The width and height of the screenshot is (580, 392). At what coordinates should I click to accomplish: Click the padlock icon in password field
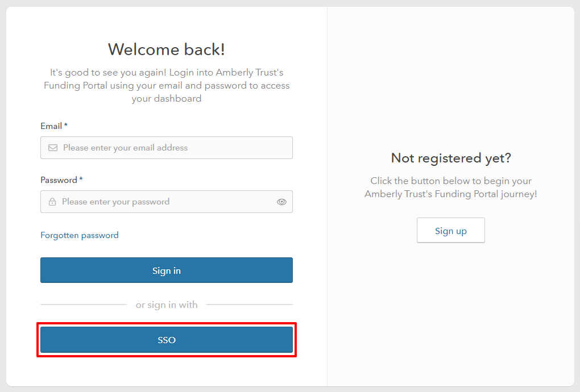click(52, 202)
